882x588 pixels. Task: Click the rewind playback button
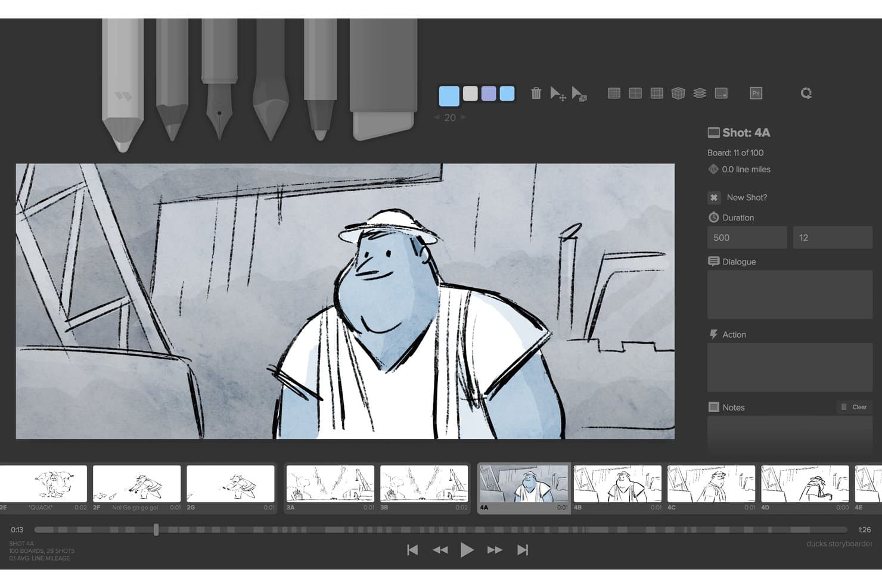tap(440, 550)
